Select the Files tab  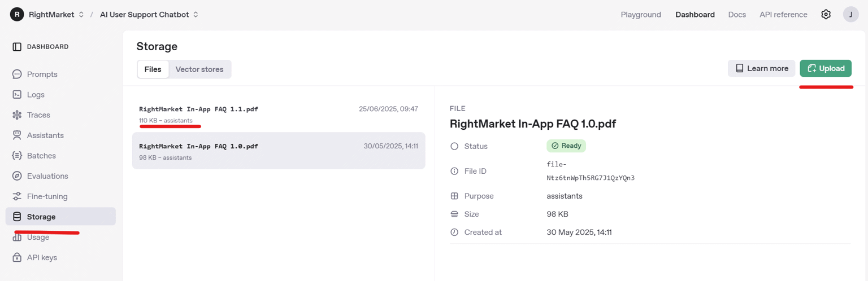[153, 69]
